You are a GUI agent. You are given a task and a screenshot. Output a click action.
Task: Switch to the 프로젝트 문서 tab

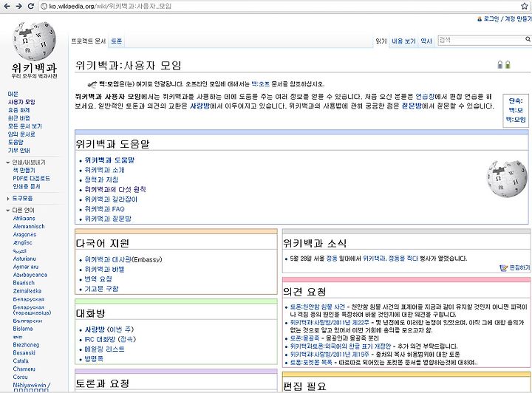tap(88, 41)
